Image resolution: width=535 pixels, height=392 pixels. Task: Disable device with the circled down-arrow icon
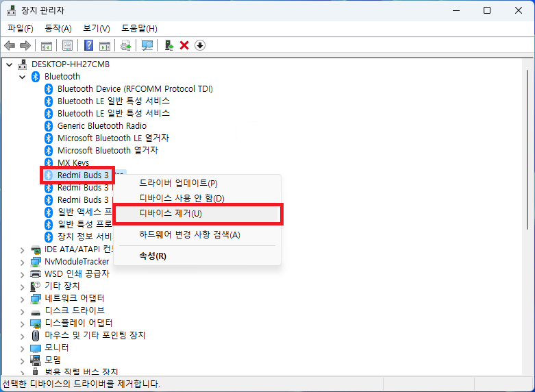tap(200, 45)
